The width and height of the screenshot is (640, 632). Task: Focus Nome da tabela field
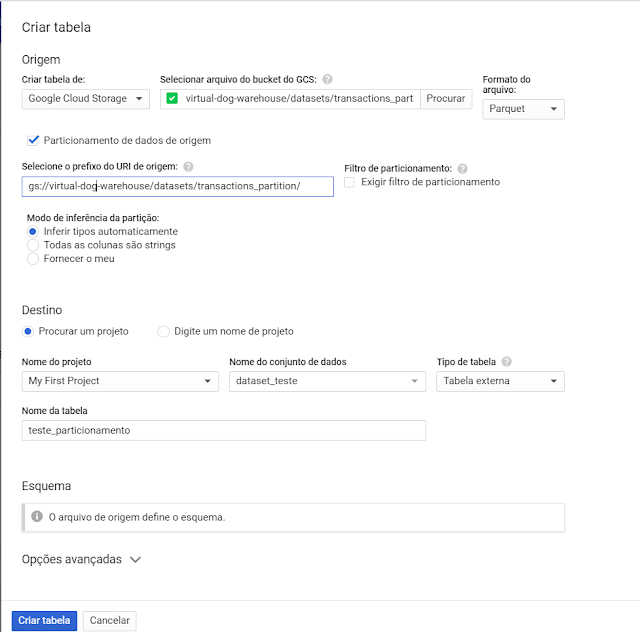point(224,430)
